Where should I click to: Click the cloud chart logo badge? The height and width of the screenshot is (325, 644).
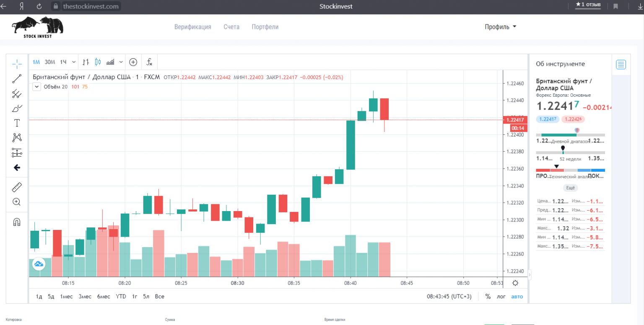(39, 264)
